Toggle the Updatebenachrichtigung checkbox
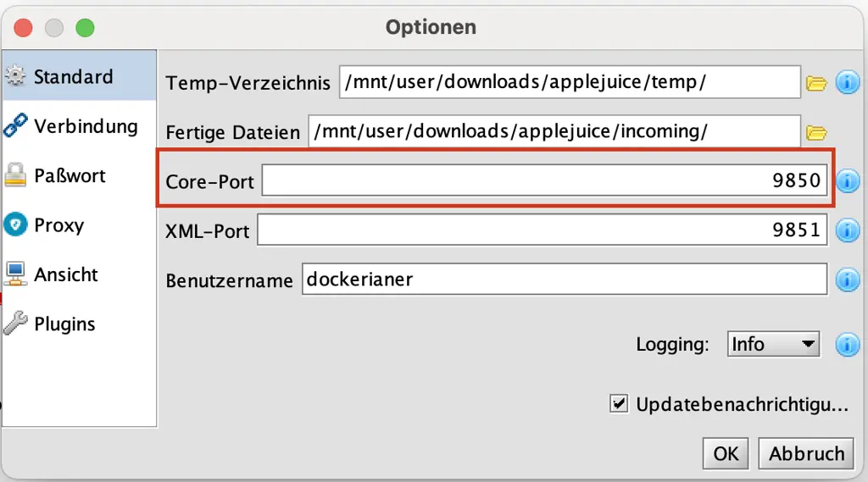This screenshot has height=482, width=868. tap(618, 403)
